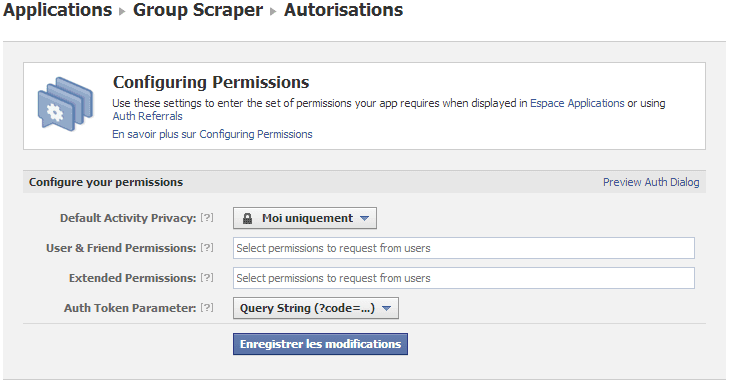
Task: Go to Group Scraper breadcrumb
Action: coord(198,10)
